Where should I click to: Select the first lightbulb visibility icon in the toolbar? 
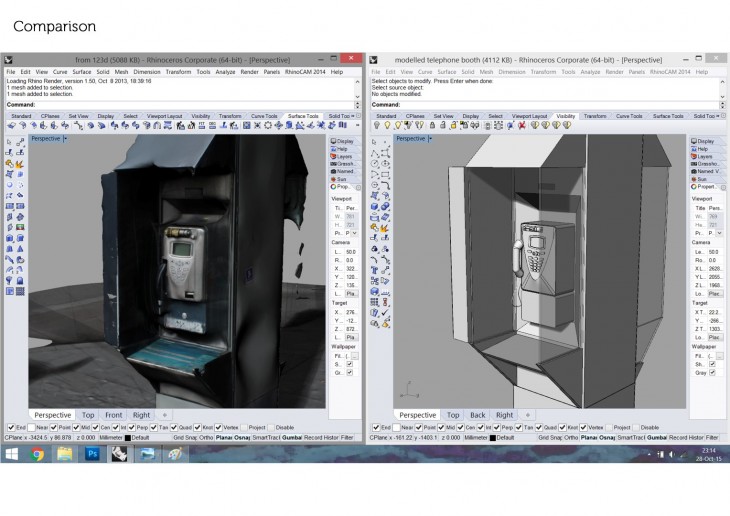(379, 126)
